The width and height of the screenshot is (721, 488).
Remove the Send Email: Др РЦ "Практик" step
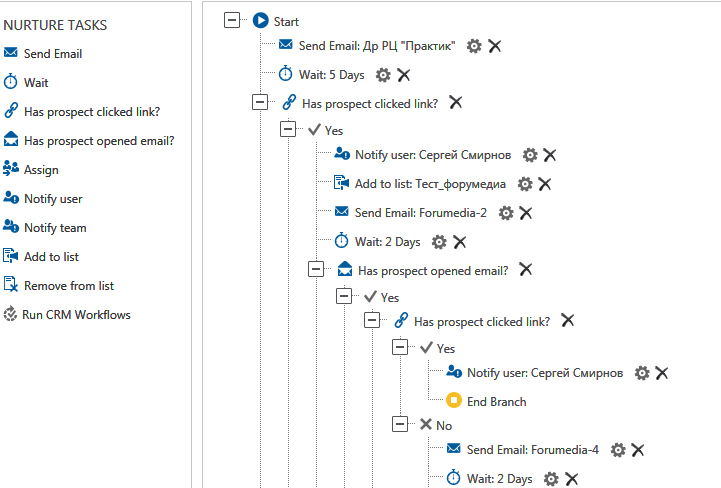coord(494,46)
